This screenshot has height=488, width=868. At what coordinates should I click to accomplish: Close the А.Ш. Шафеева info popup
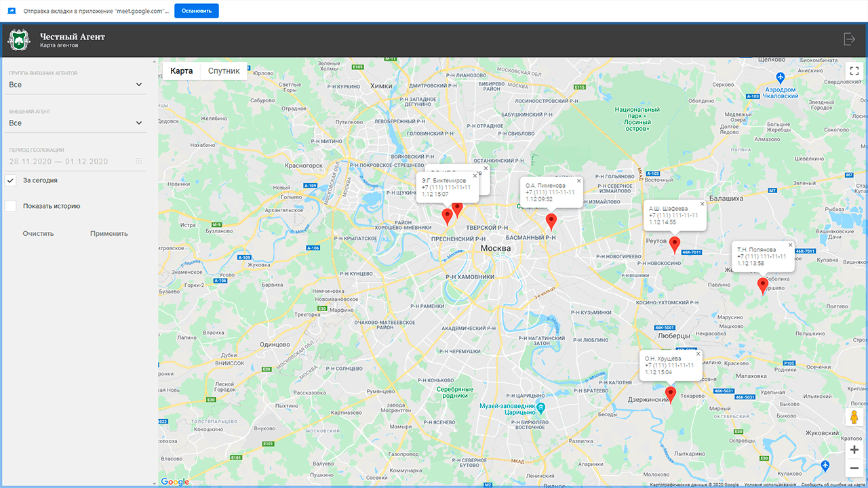[x=703, y=203]
